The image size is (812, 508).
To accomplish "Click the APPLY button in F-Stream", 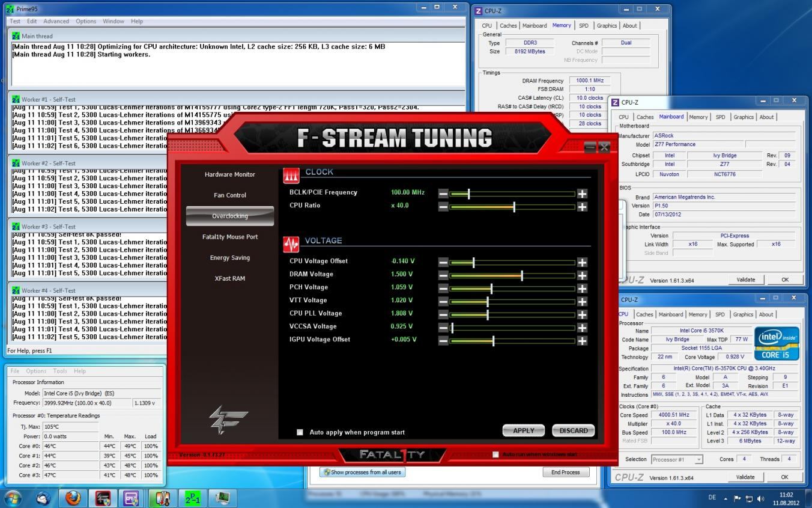I will (524, 430).
